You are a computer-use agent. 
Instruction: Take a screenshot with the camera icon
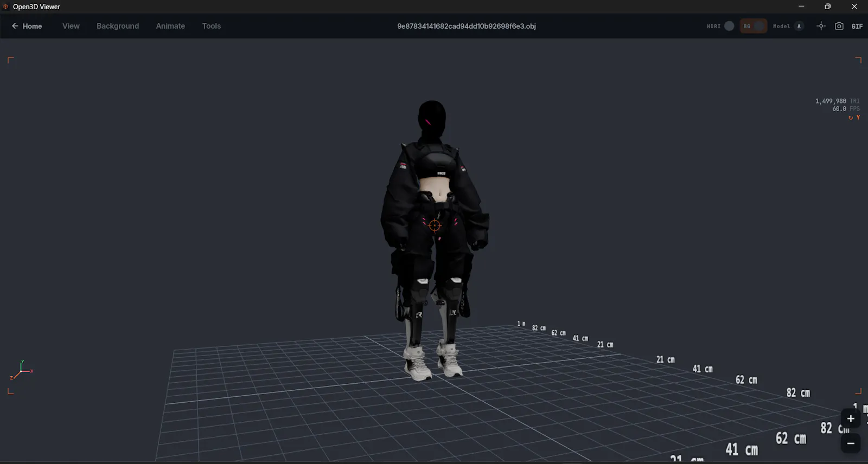coord(839,26)
